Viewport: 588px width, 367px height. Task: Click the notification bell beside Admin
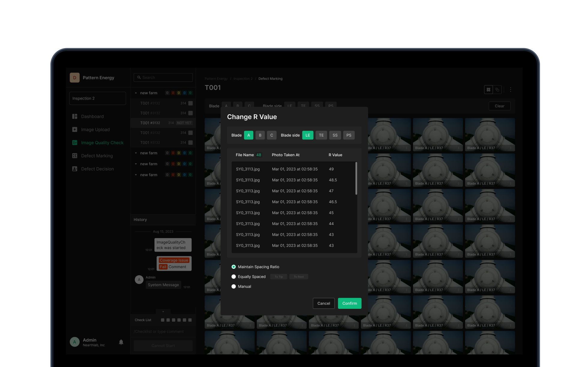tap(121, 342)
